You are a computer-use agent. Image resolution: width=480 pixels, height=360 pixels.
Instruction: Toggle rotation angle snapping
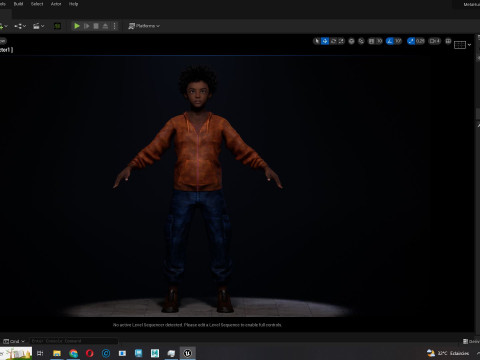(389, 41)
